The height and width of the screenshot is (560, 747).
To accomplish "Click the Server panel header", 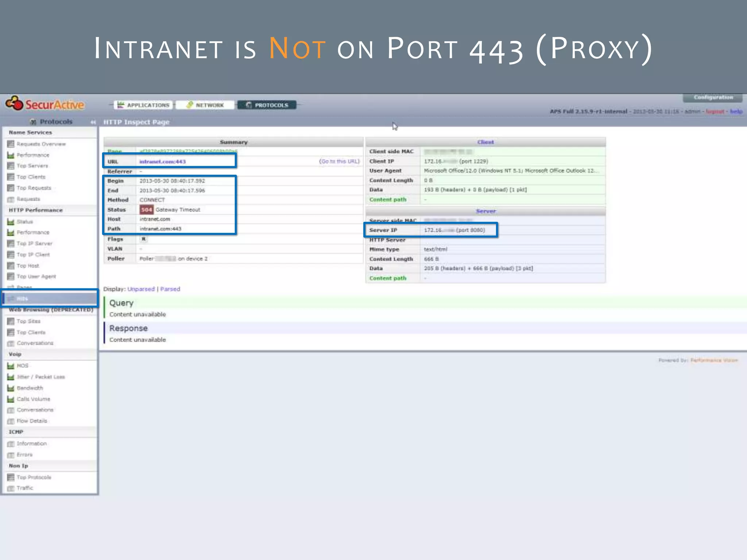I will 485,211.
